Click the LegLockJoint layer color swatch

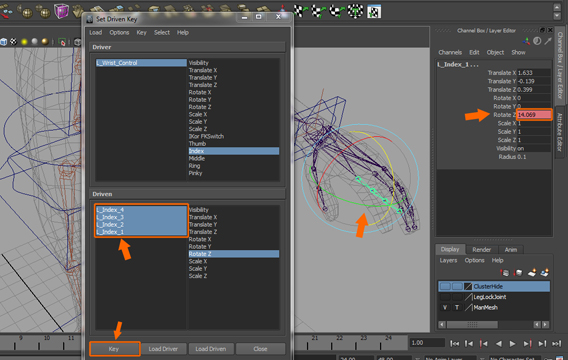(x=468, y=297)
